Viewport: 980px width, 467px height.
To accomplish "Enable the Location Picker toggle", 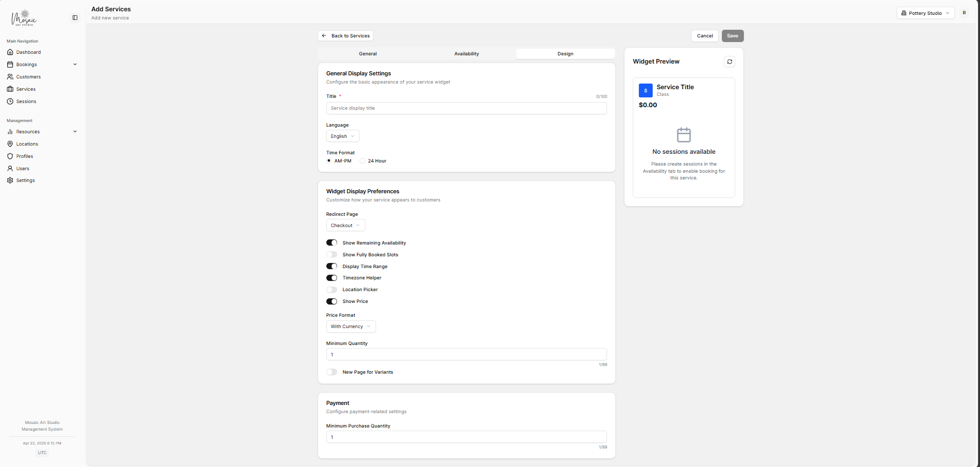I will 331,289.
